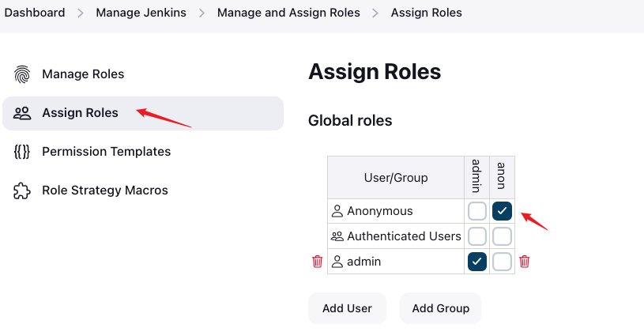Open Role Strategy Macros from the sidebar

[143, 191]
